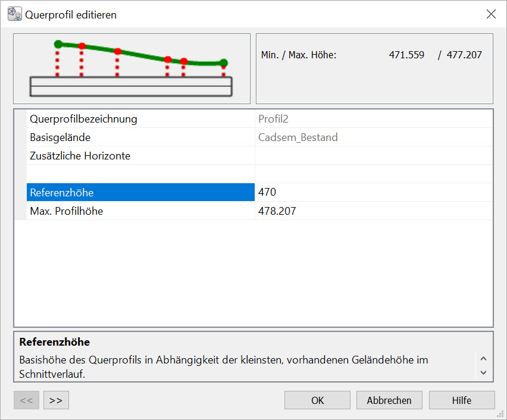Image resolution: width=507 pixels, height=420 pixels.
Task: Select the Basisgelände property row
Action: (140, 137)
